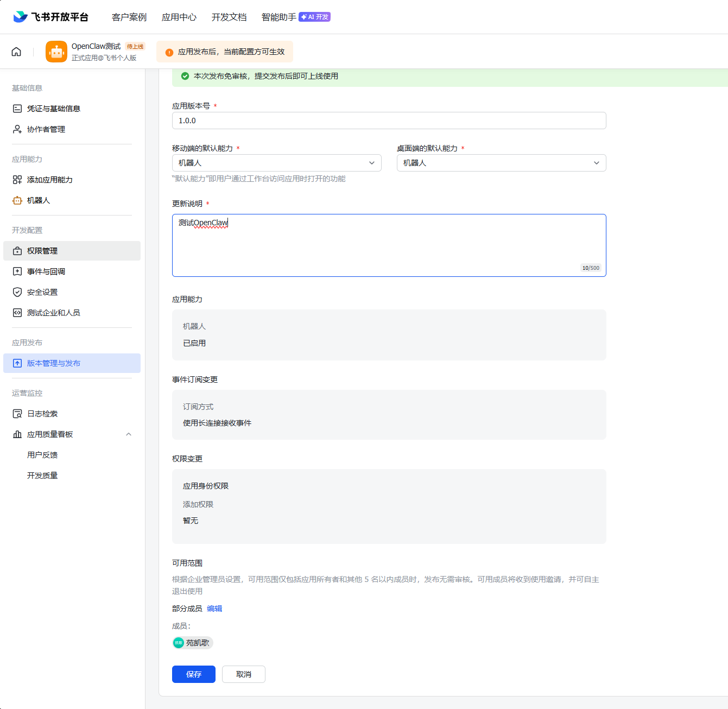
Task: Open 凭证与基础信息 in sidebar
Action: point(53,109)
